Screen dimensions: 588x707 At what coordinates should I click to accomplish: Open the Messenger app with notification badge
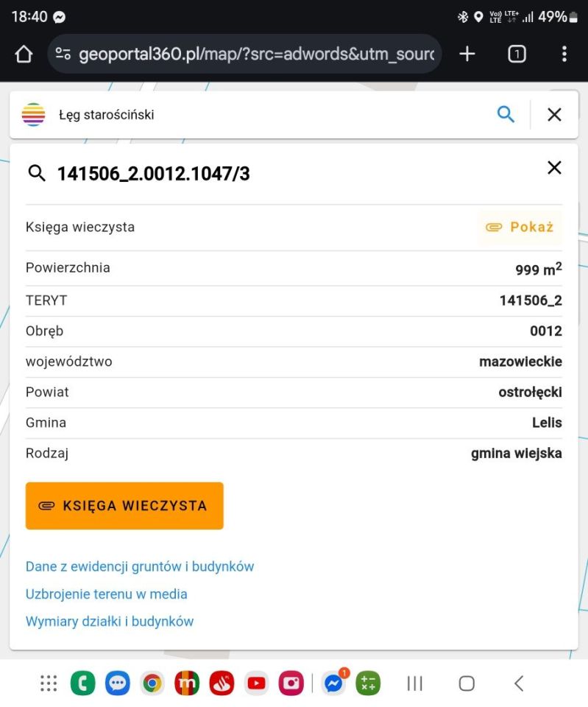click(x=333, y=683)
